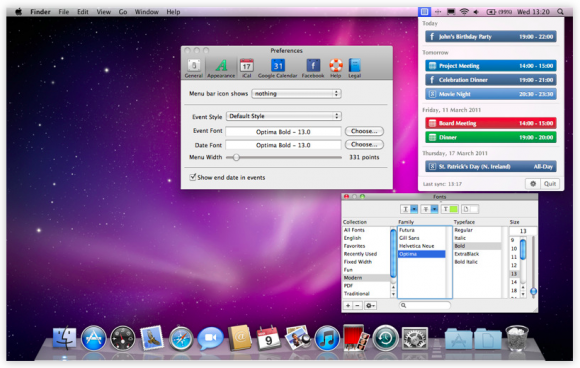The width and height of the screenshot is (580, 368).
Task: Open Time Machine from the Dock
Action: [x=385, y=338]
